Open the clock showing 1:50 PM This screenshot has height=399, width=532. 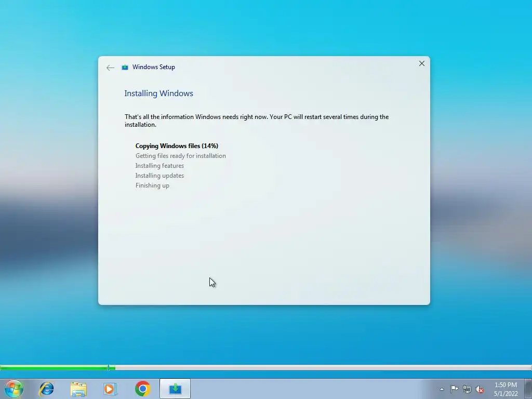pyautogui.click(x=506, y=385)
